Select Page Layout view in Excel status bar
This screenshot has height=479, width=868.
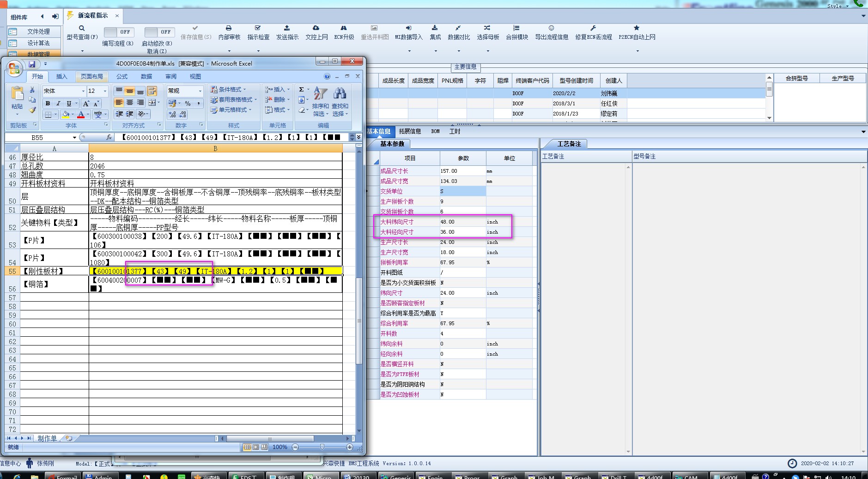click(x=255, y=447)
